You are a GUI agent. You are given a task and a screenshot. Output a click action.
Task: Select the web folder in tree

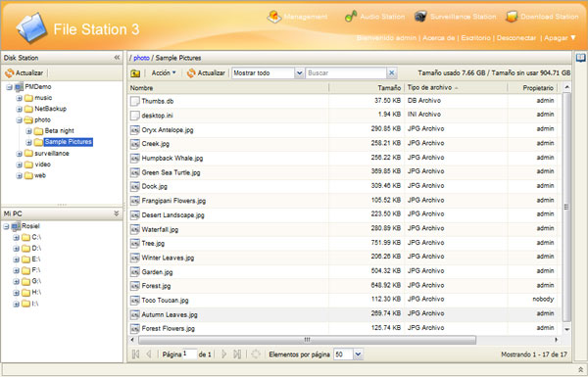point(40,175)
